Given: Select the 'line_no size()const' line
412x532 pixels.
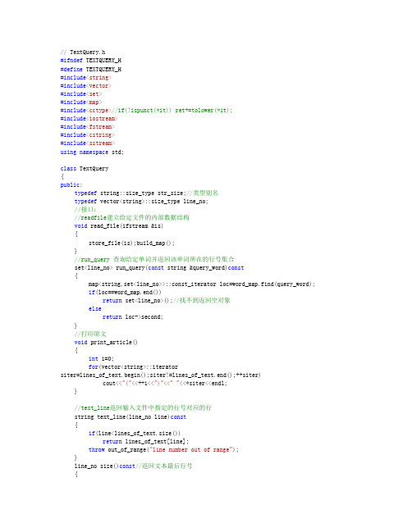Looking at the screenshot, I should pyautogui.click(x=134, y=466).
